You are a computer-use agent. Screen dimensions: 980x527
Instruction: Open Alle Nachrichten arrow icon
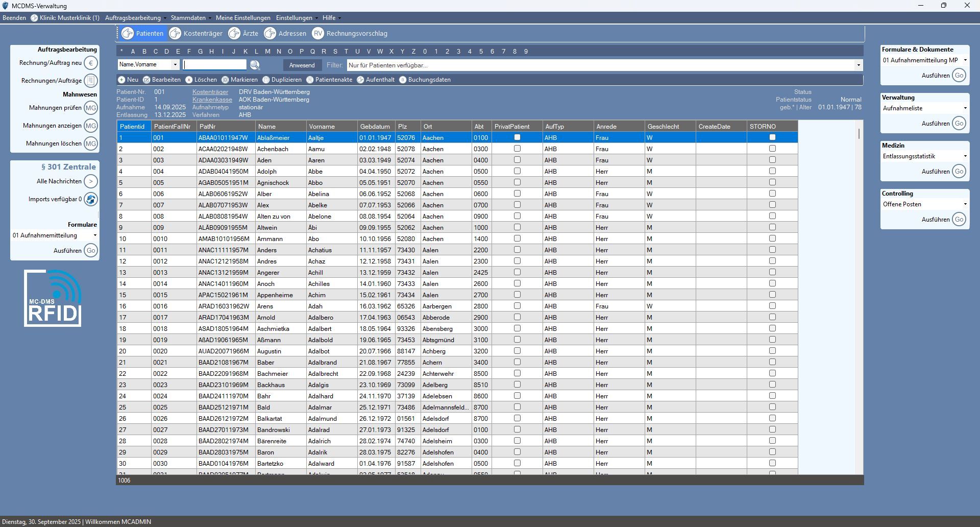(90, 181)
